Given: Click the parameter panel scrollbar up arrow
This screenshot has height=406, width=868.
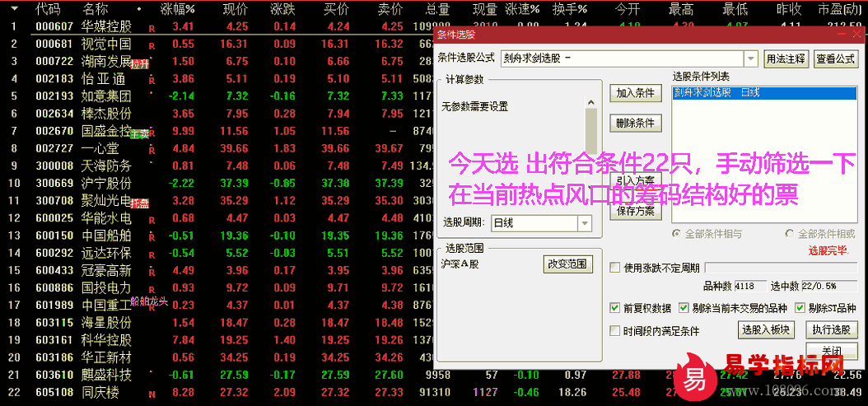Looking at the screenshot, I should coord(590,102).
